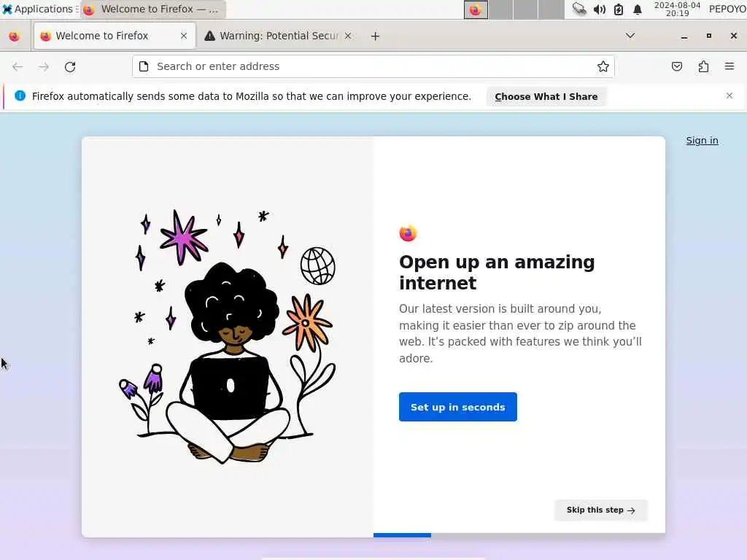This screenshot has height=560, width=747.
Task: Select Welcome to Firefox taskbar window button
Action: (153, 9)
